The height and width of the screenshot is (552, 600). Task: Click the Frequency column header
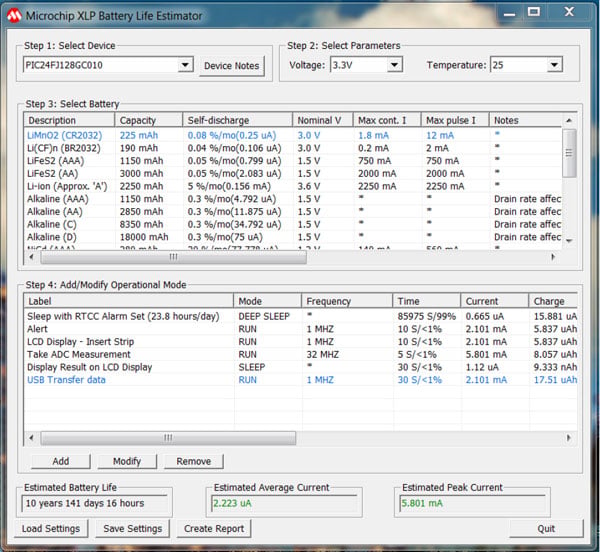(x=347, y=301)
